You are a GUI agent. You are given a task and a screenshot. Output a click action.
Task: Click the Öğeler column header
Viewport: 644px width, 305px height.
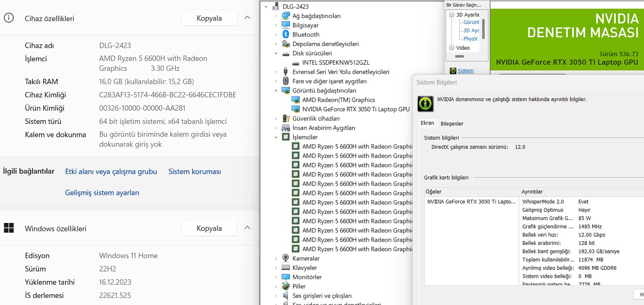point(471,192)
